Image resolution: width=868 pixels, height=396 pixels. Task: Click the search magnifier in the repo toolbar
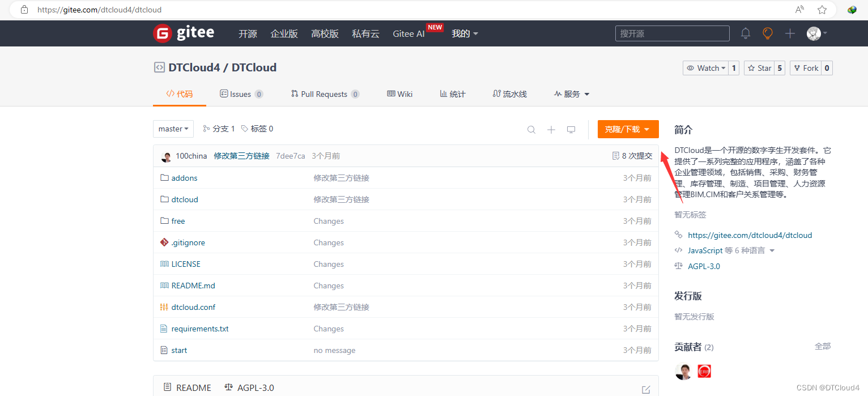coord(531,129)
